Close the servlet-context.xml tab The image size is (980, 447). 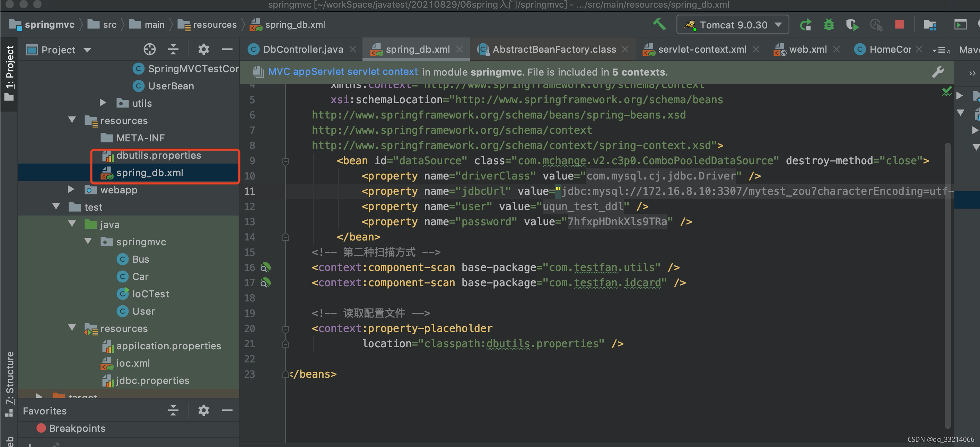[x=756, y=50]
